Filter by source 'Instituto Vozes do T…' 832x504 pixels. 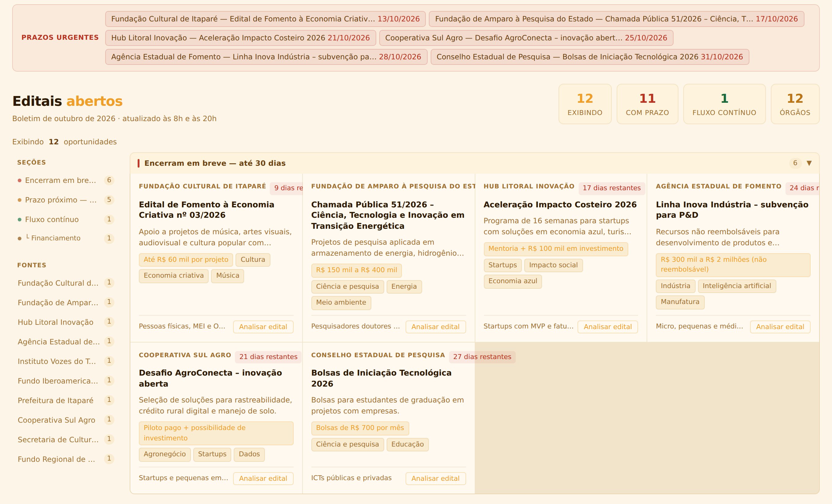pos(65,361)
